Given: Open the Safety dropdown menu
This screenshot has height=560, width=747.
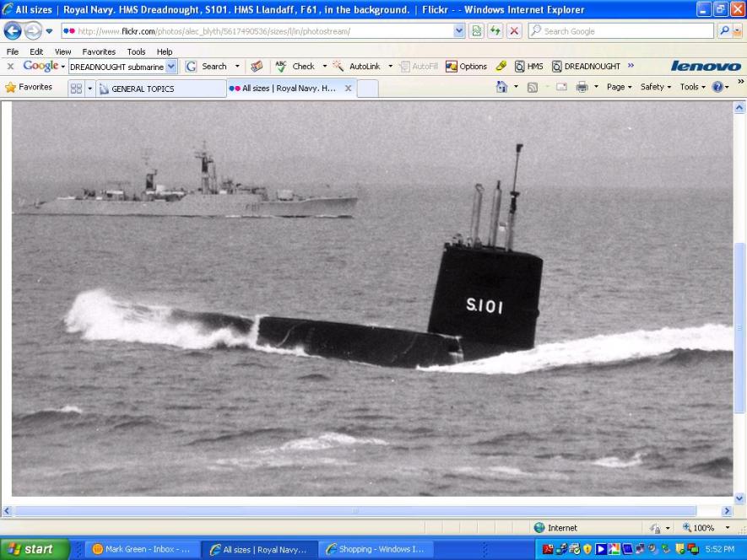Looking at the screenshot, I should (x=655, y=87).
